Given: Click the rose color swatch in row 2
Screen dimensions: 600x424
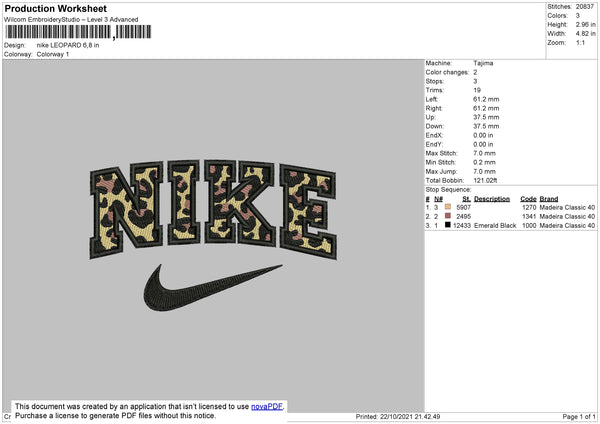Looking at the screenshot, I should [448, 216].
